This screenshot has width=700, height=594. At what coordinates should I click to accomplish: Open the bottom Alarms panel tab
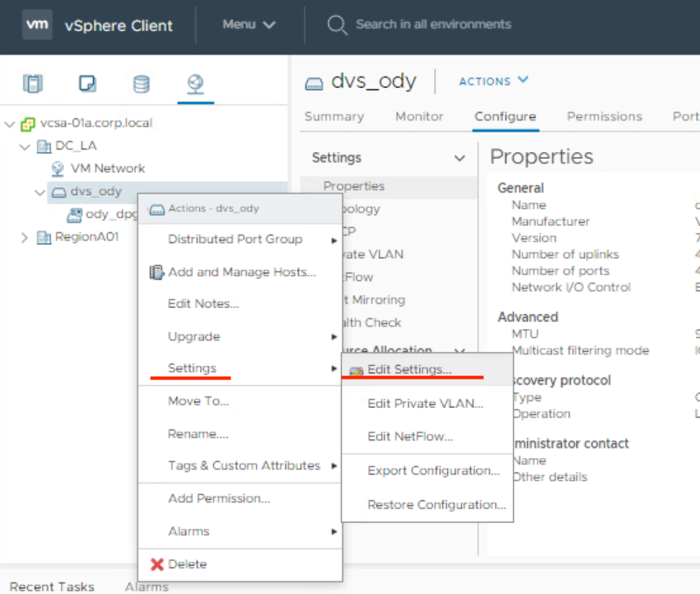coord(147,587)
